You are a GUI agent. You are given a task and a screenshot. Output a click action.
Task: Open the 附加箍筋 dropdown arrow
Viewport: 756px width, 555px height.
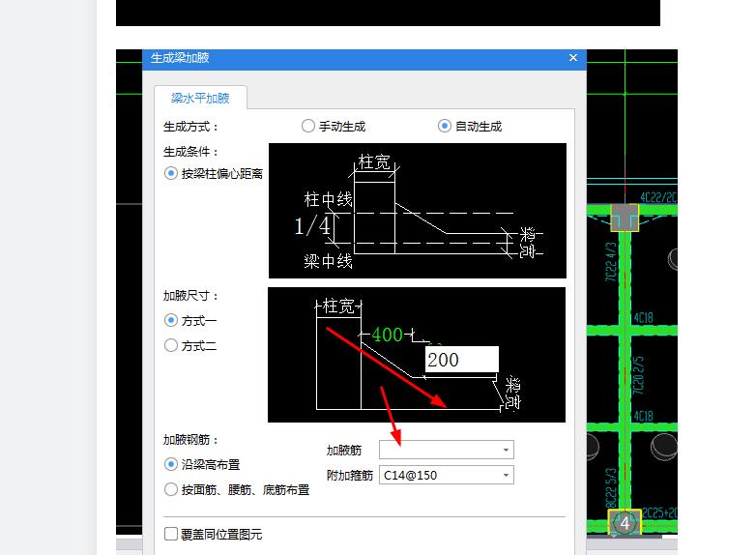506,475
